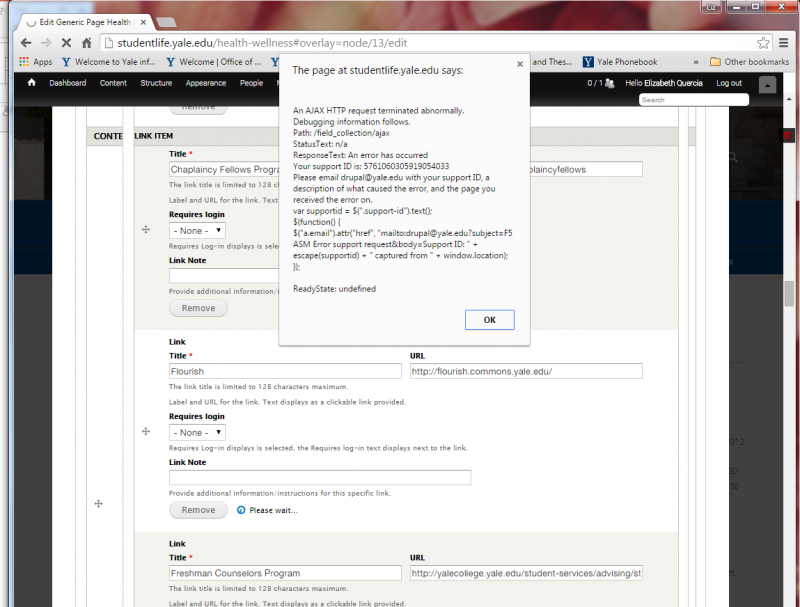Click the address bar URL
Image resolution: width=800 pixels, height=607 pixels.
(262, 43)
